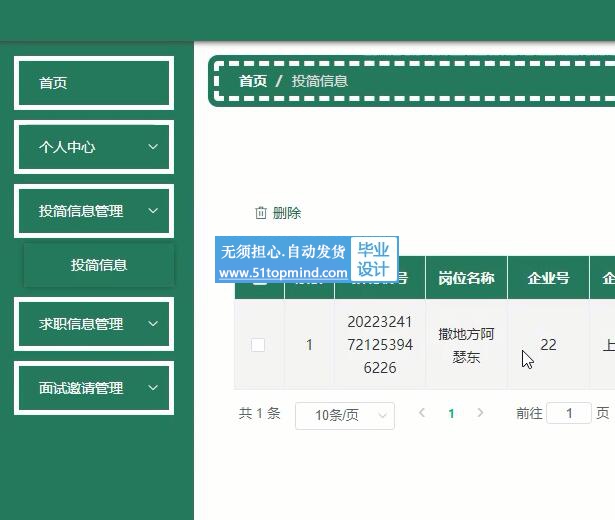The width and height of the screenshot is (615, 520).
Task: Go to the next page arrow
Action: 480,413
